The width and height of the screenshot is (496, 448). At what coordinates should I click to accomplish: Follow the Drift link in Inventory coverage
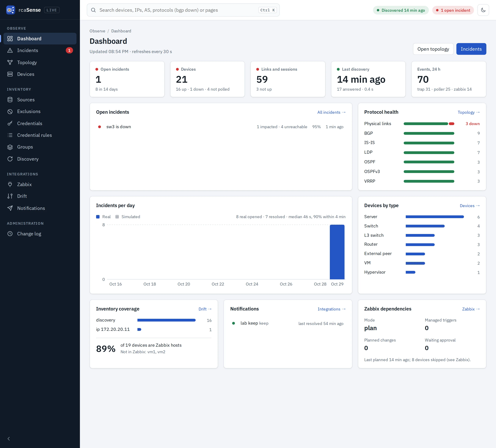(x=205, y=309)
